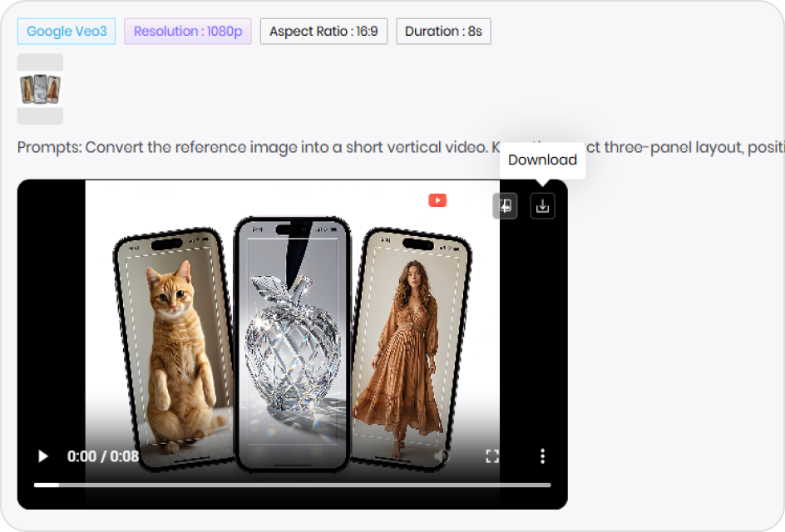Mute the video using the speaker icon
This screenshot has width=785, height=532.
(442, 456)
